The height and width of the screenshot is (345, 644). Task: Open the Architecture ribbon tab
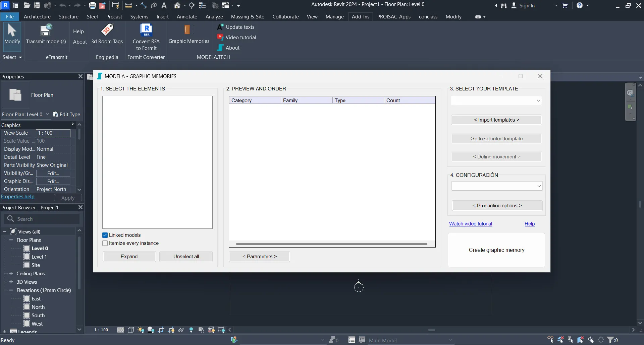[x=37, y=17]
